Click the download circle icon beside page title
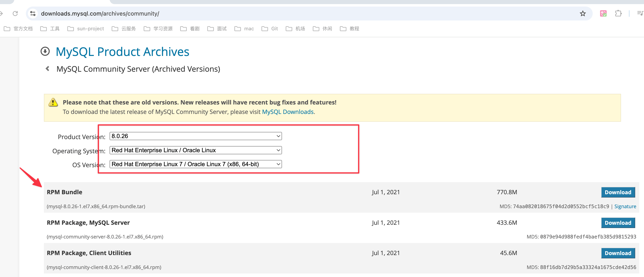The image size is (644, 277). click(45, 51)
